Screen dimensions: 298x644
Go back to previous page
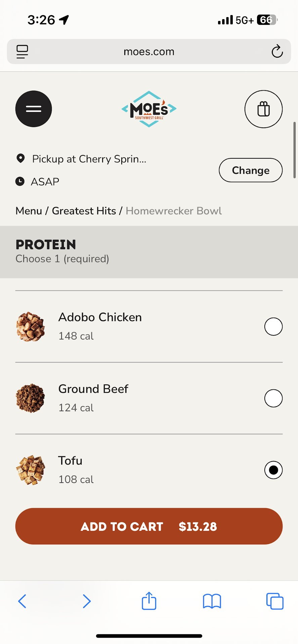pos(22,601)
